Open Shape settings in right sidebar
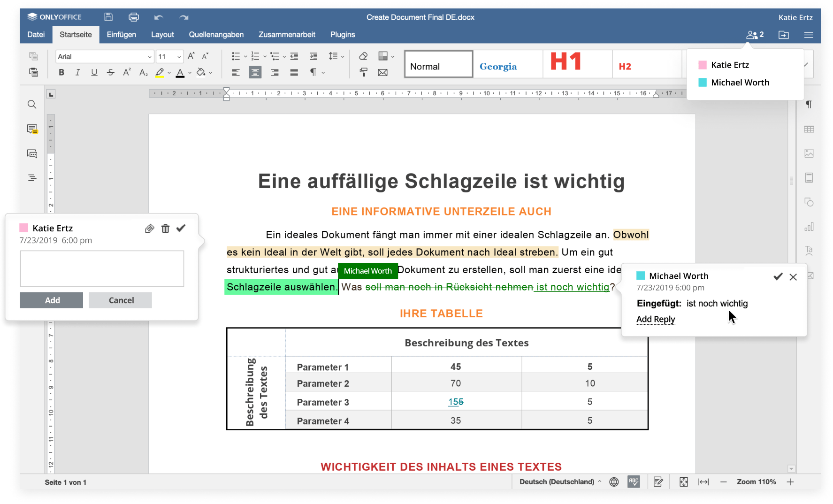 [809, 202]
